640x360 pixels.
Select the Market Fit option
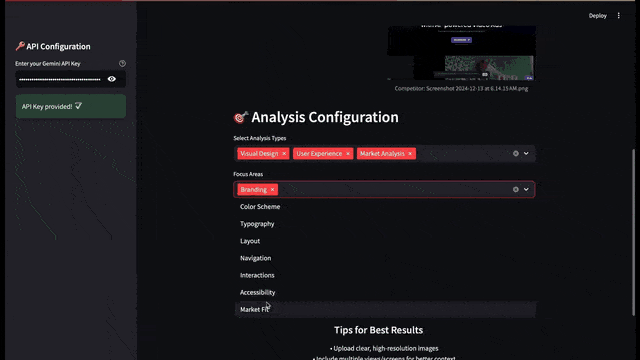coord(385,309)
